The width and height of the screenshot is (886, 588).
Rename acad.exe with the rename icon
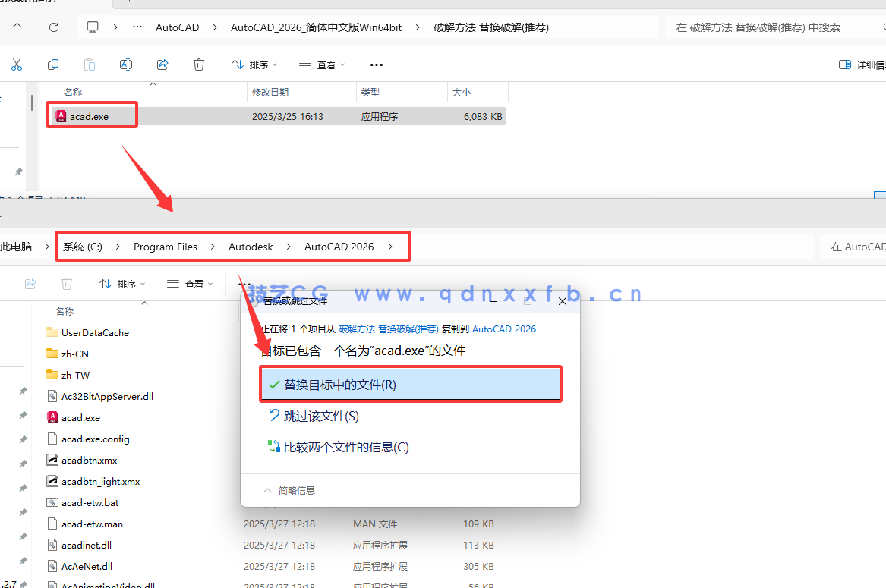[x=126, y=64]
